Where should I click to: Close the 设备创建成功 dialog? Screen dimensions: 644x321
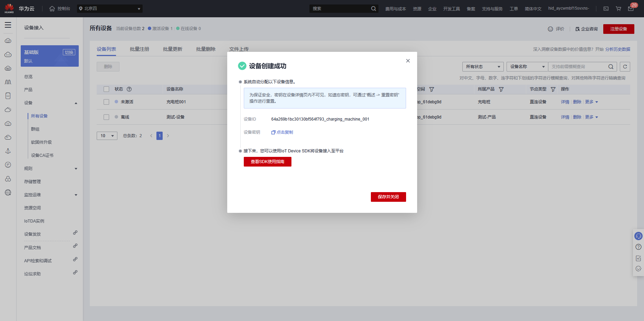(408, 61)
